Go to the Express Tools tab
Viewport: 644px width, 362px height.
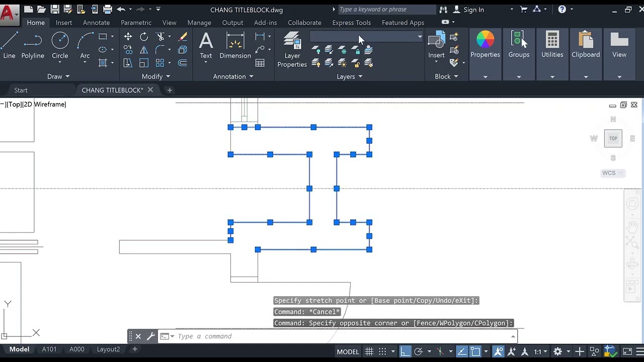coord(352,23)
